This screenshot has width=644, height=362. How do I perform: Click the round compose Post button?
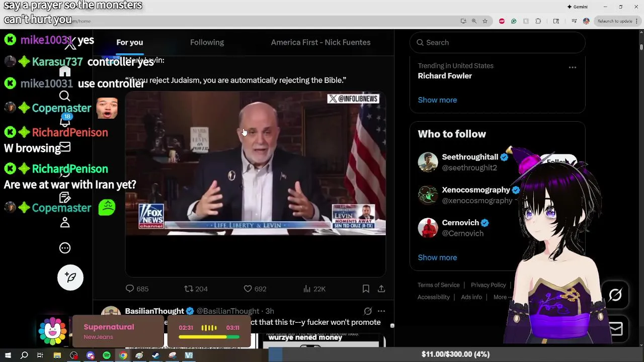tap(70, 277)
